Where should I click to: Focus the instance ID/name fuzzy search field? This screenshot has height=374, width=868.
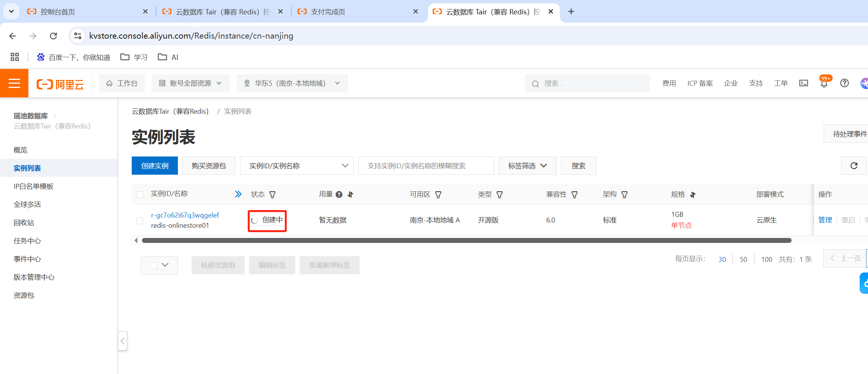click(x=426, y=166)
